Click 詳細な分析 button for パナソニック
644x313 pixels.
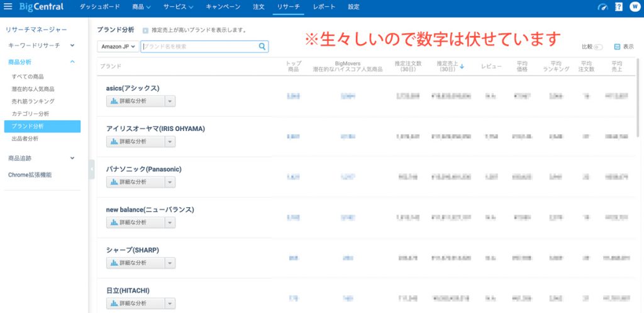coord(136,182)
